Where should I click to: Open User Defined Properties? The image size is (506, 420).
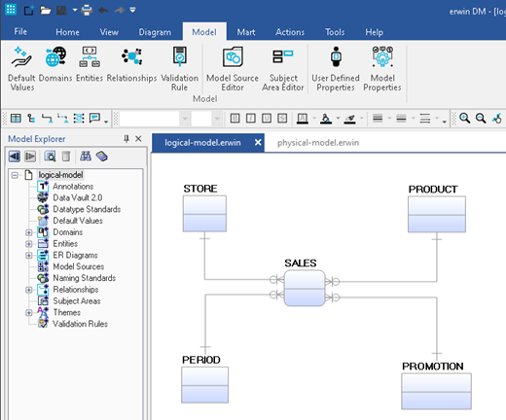[x=336, y=69]
